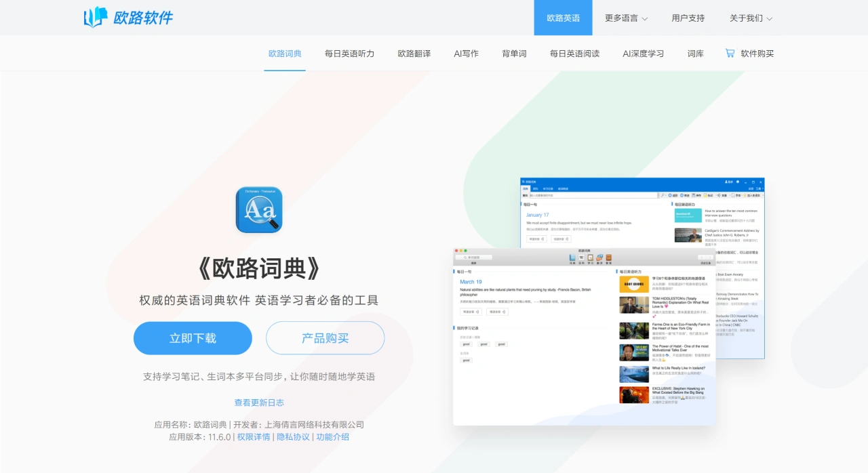Select the 背单词 tab
Screen dimensions: 868x473
[x=513, y=53]
